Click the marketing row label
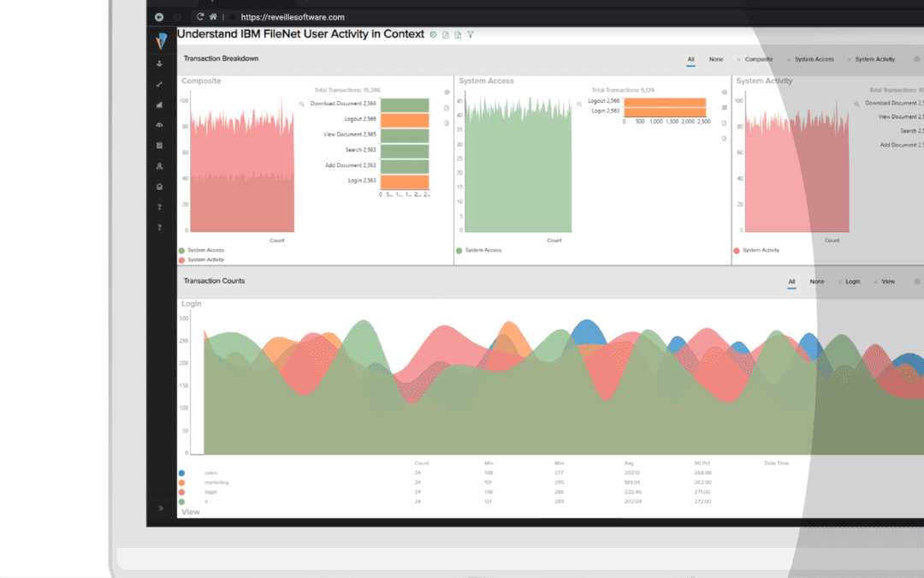This screenshot has height=578, width=924. pyautogui.click(x=216, y=482)
